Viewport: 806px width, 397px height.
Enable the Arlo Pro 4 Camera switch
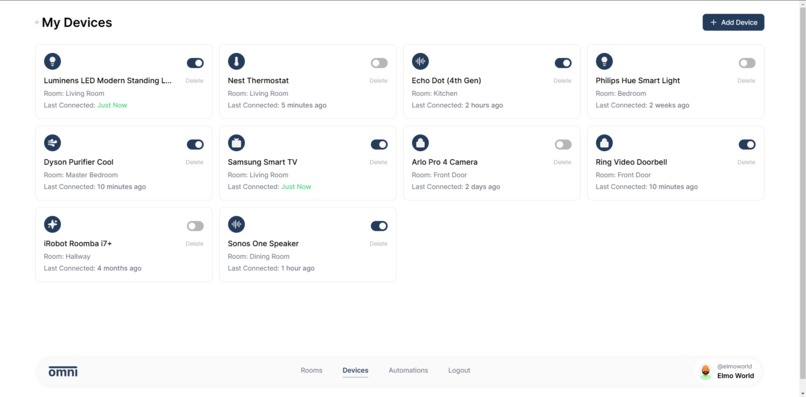click(x=563, y=145)
